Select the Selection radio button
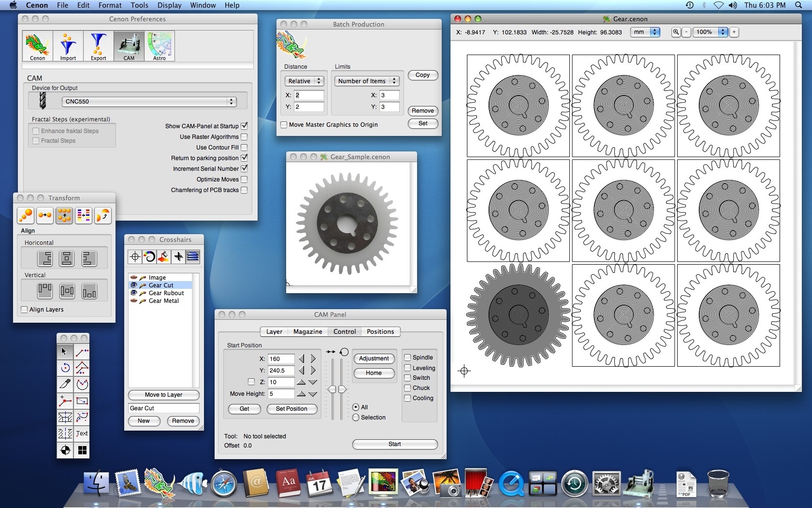The width and height of the screenshot is (812, 508). tap(356, 418)
